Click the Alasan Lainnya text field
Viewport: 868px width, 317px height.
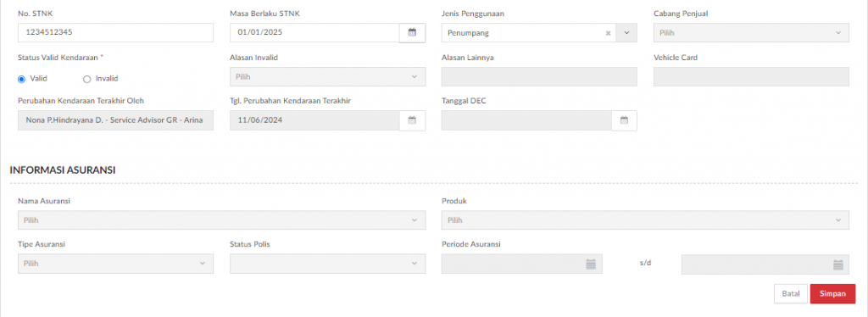click(539, 76)
